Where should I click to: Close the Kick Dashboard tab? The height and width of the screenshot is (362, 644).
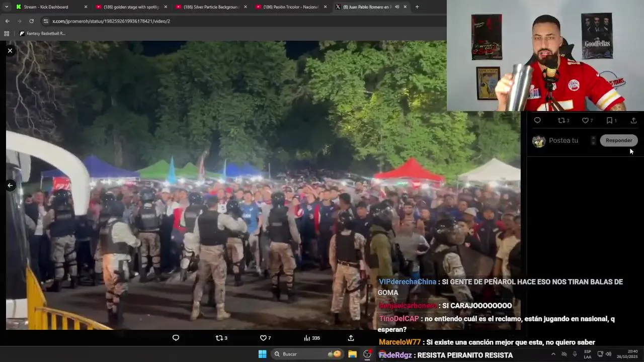[86, 7]
